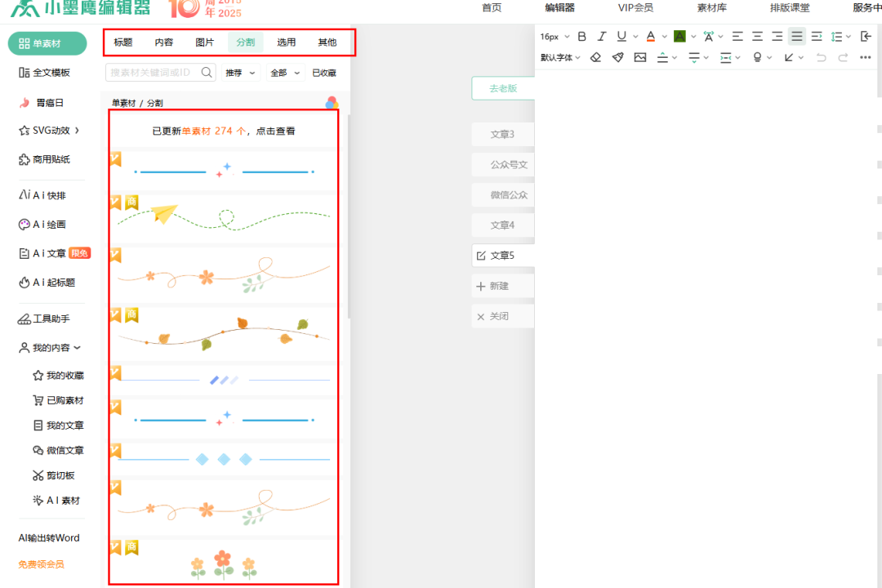The height and width of the screenshot is (588, 882).
Task: Apply italic formatting
Action: [602, 36]
